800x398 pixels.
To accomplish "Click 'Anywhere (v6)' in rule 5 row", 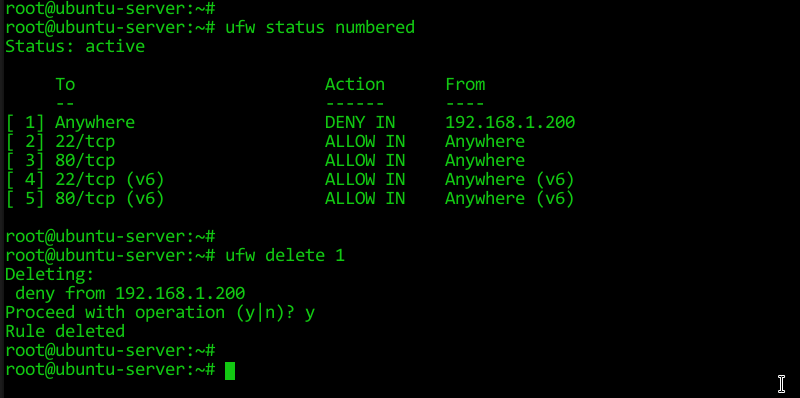I will pyautogui.click(x=510, y=198).
